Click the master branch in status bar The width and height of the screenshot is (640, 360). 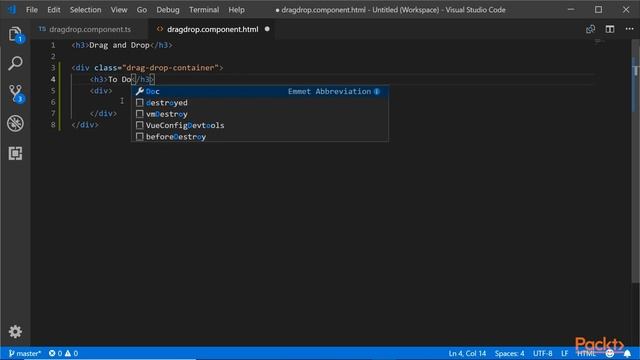pyautogui.click(x=25, y=353)
